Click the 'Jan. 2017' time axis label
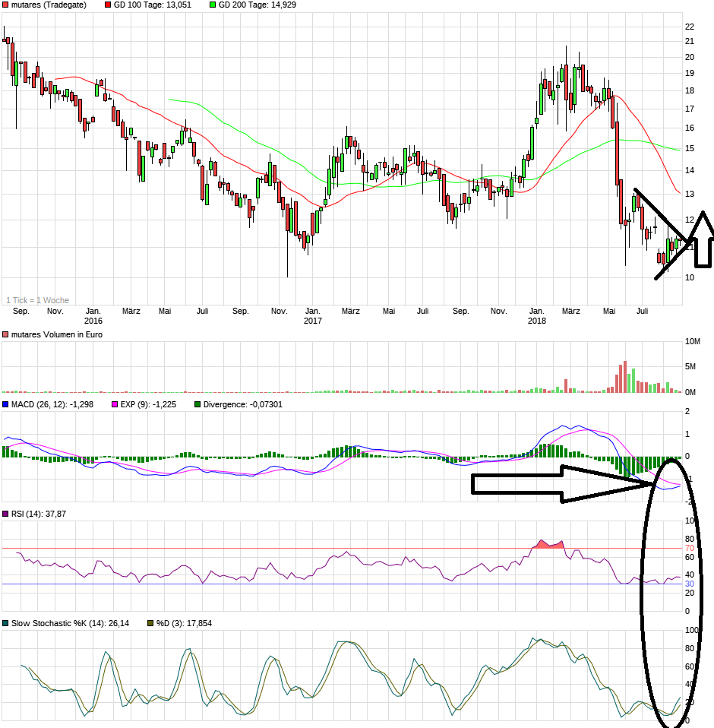 (313, 315)
